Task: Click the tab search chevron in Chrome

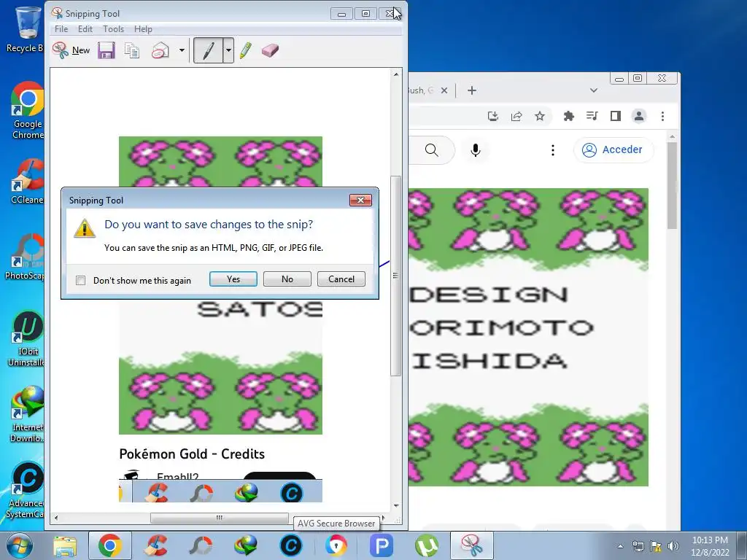Action: coord(594,90)
